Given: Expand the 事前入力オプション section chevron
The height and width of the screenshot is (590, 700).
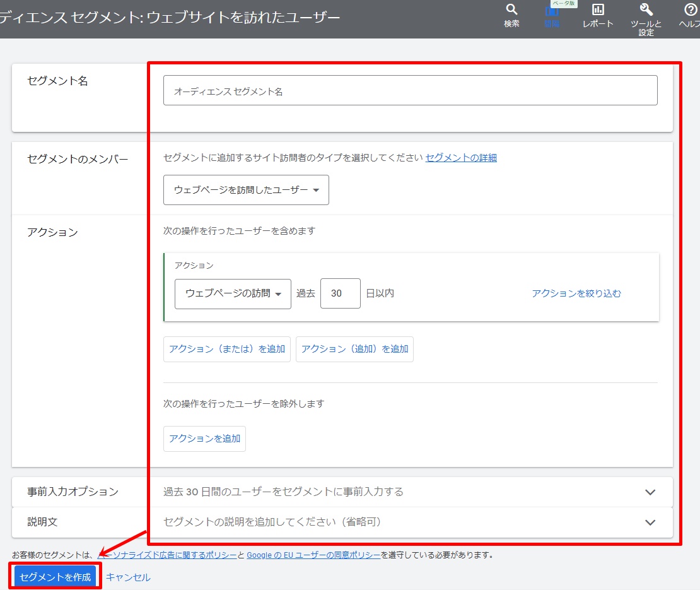Looking at the screenshot, I should (650, 492).
